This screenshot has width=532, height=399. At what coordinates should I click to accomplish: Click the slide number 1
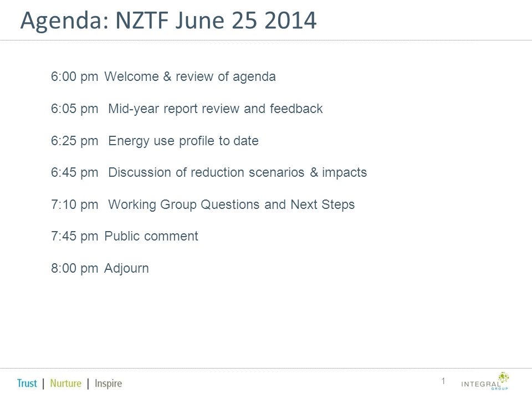pyautogui.click(x=443, y=381)
